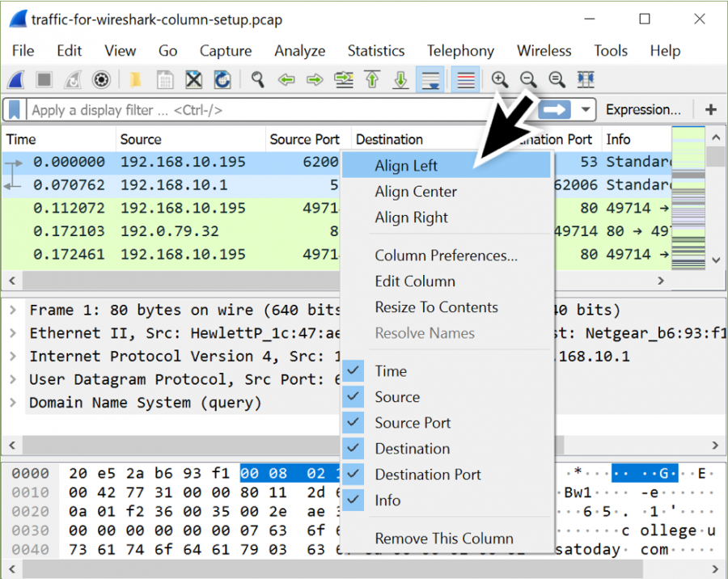The image size is (728, 579).
Task: Click the Expression... button
Action: click(x=643, y=110)
